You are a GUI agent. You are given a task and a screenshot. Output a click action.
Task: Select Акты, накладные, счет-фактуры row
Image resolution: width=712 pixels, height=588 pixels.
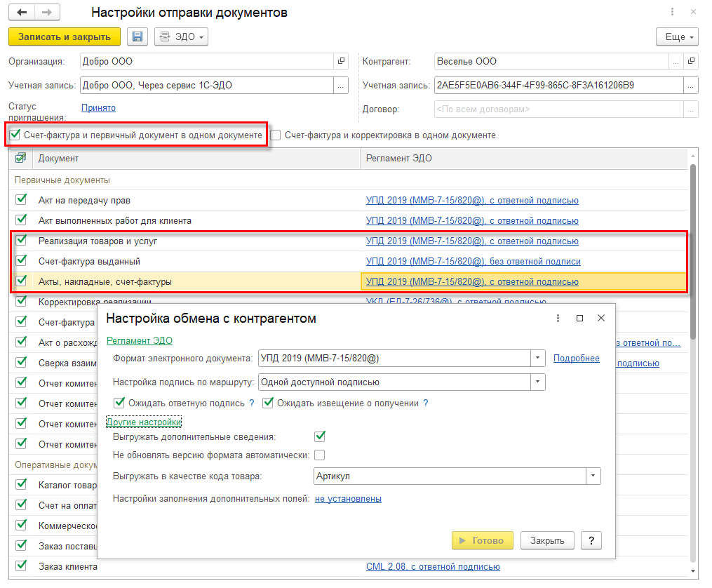(348, 282)
